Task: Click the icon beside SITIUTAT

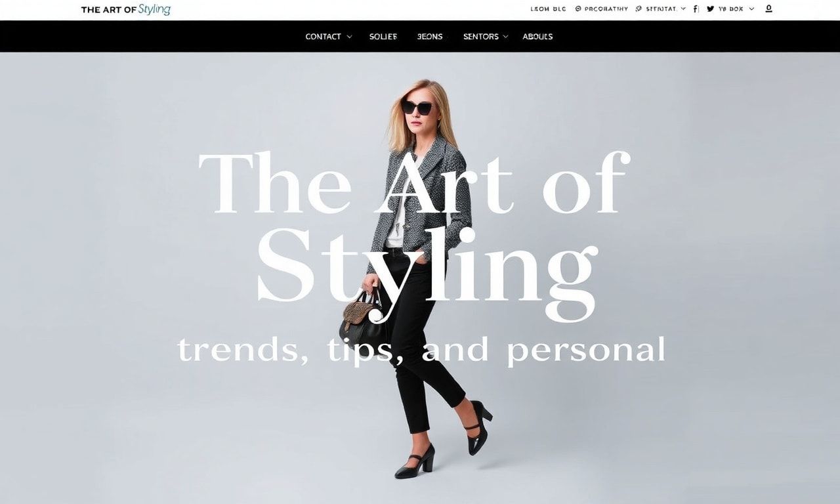Action: 639,9
